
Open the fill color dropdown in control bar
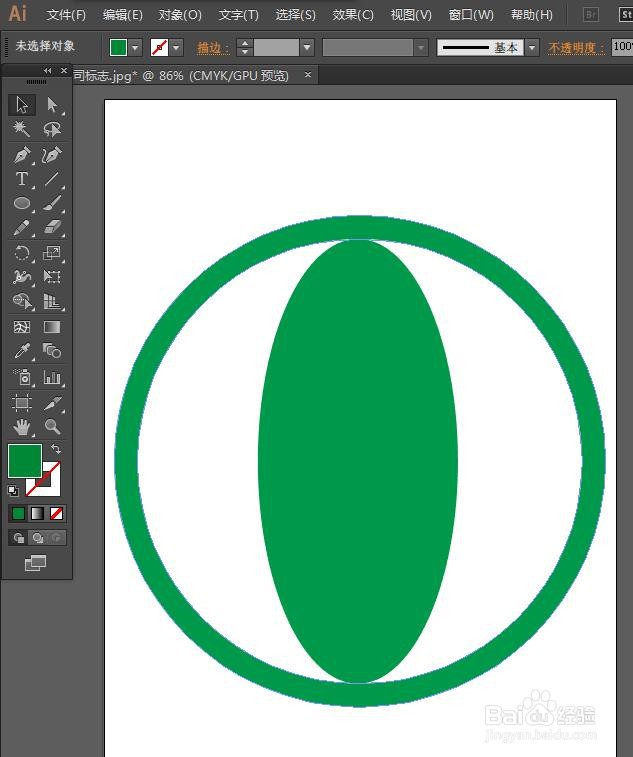[135, 47]
